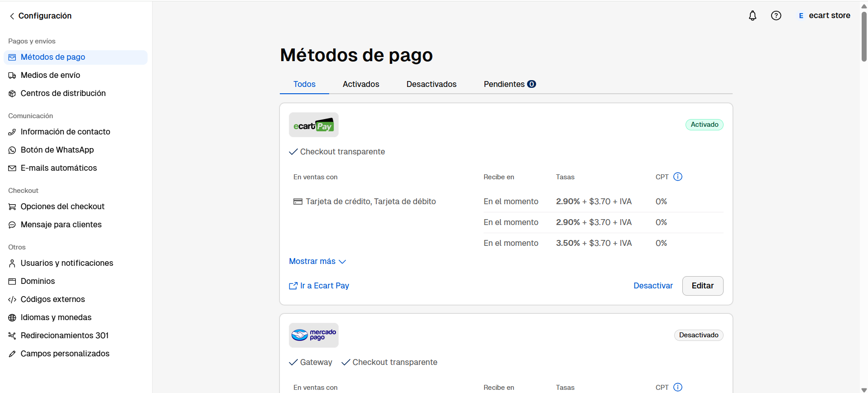The width and height of the screenshot is (868, 393).
Task: Click the Códigos externos code icon
Action: pos(12,300)
